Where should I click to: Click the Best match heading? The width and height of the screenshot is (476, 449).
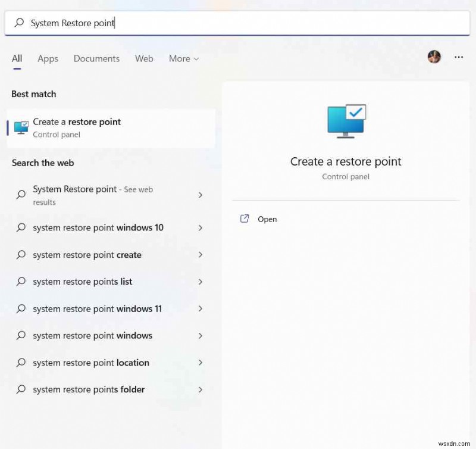click(34, 94)
